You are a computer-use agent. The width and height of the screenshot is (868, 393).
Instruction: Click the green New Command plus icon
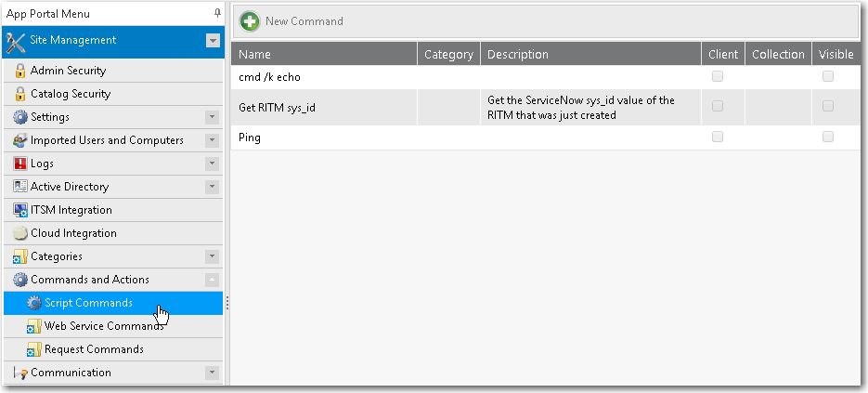250,21
